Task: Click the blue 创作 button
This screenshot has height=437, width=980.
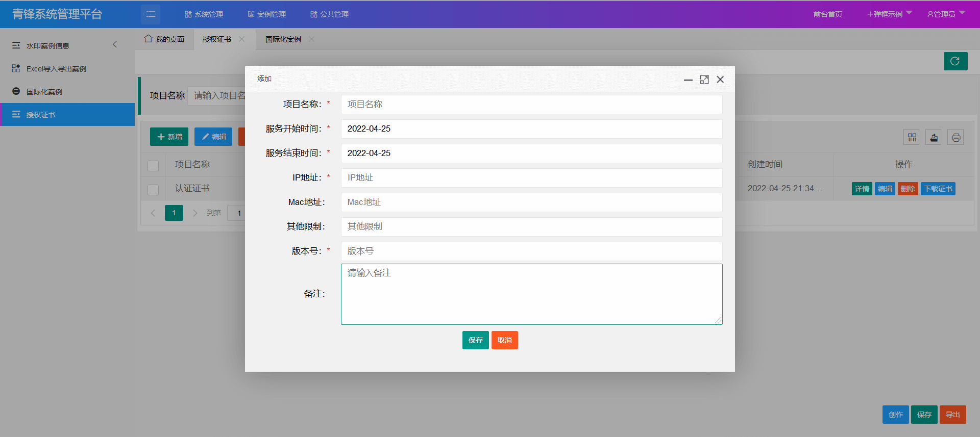Action: [896, 415]
